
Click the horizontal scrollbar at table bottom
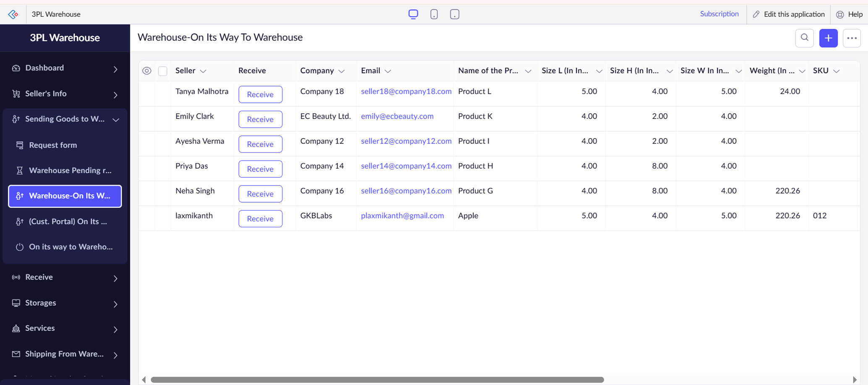(377, 380)
